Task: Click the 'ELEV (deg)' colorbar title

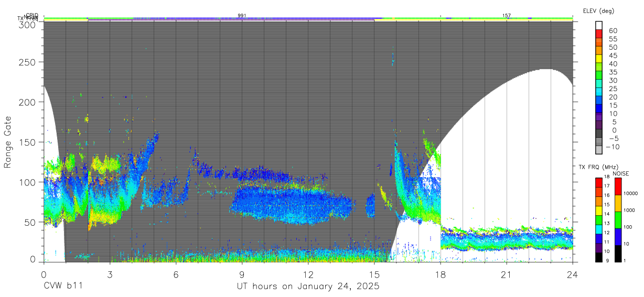Action: click(598, 11)
